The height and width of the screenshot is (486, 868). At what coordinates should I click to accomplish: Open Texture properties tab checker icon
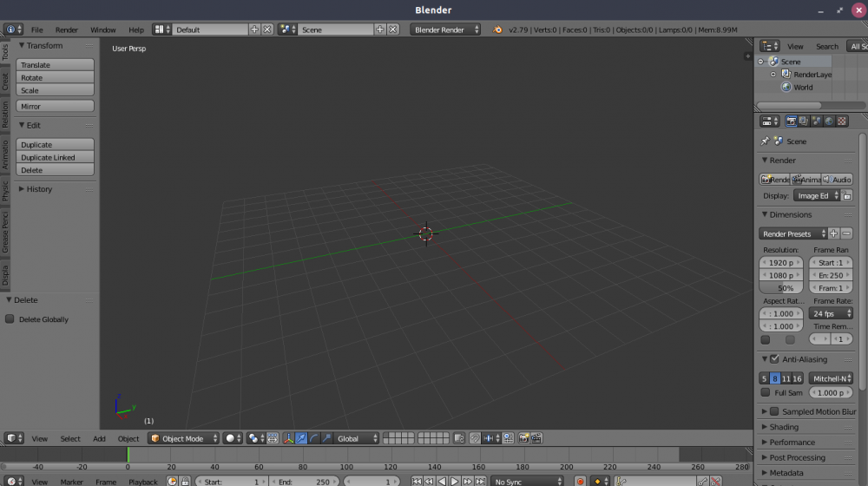coord(842,121)
